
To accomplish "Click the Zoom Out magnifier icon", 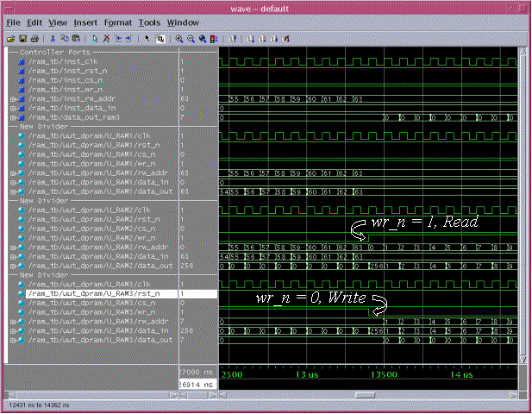I will point(191,39).
